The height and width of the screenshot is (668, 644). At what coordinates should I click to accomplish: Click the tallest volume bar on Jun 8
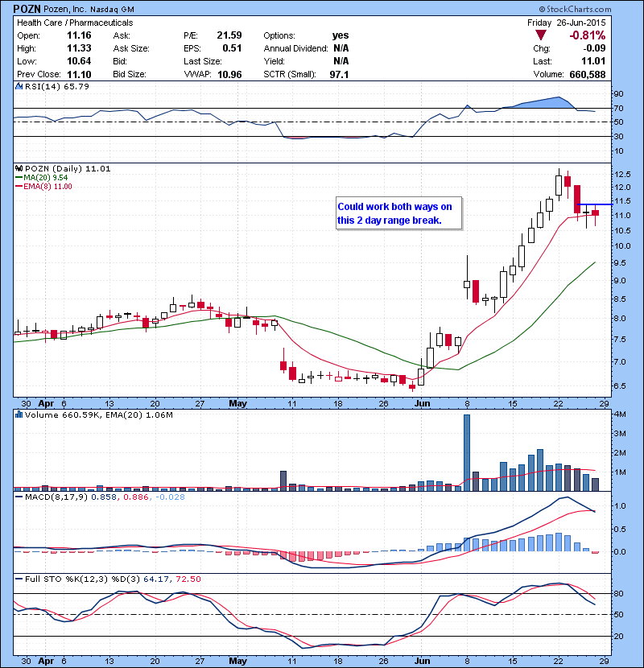pos(467,452)
